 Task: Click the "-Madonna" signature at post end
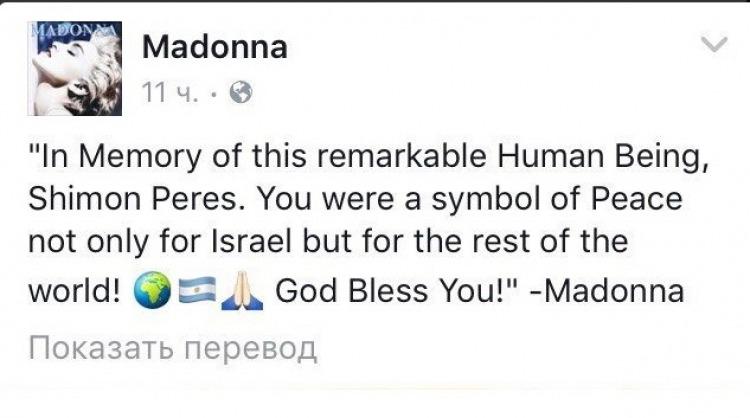[607, 290]
